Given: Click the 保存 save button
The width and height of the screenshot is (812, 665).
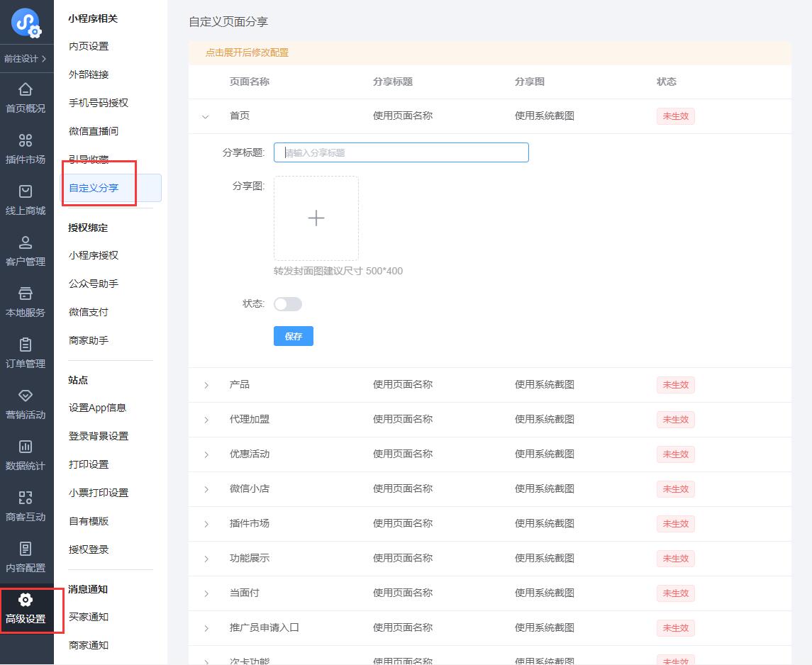Looking at the screenshot, I should [x=293, y=336].
